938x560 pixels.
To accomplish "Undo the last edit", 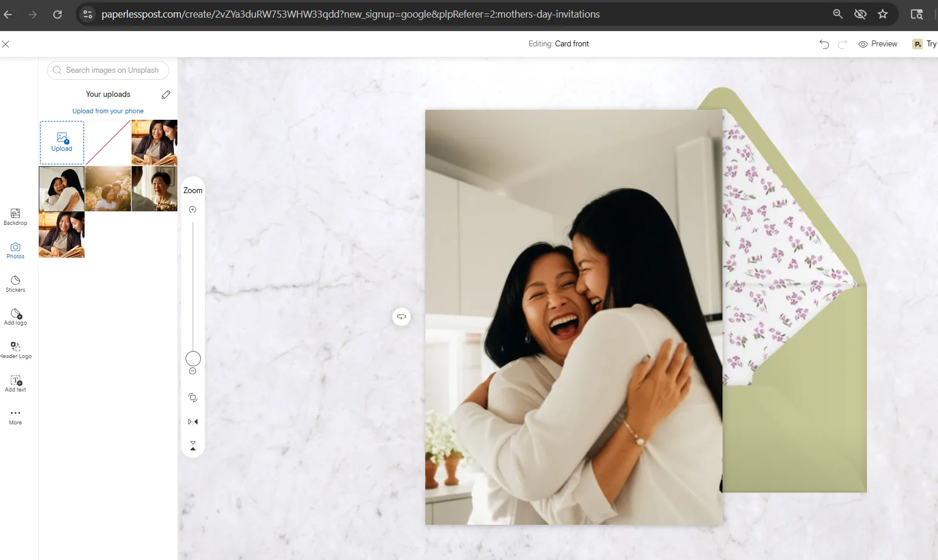I will tap(824, 44).
